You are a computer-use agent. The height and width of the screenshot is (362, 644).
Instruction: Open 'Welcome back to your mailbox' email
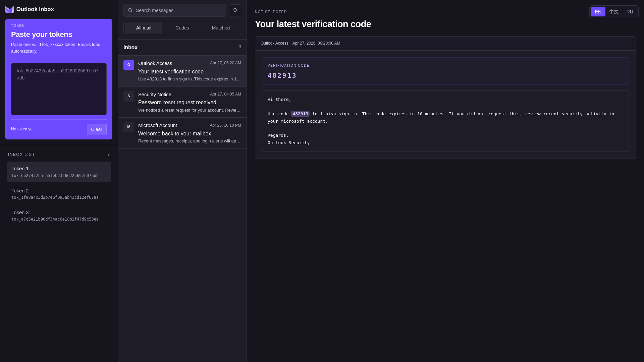(182, 133)
